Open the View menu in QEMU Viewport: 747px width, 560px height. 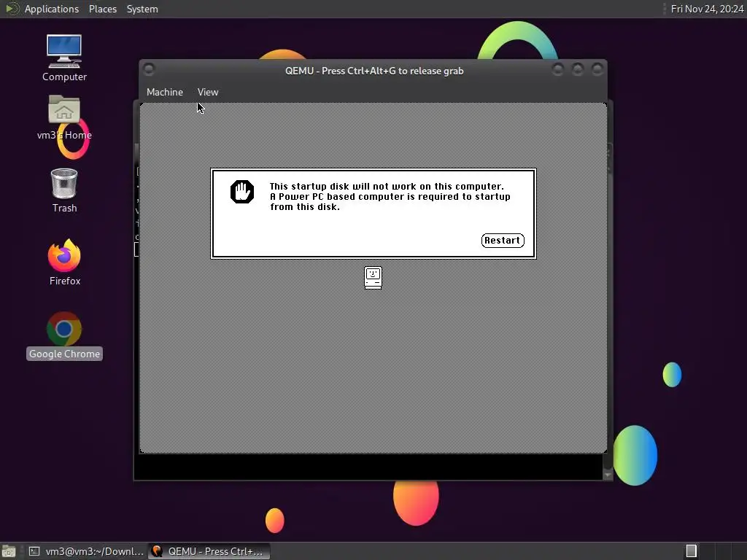(208, 93)
